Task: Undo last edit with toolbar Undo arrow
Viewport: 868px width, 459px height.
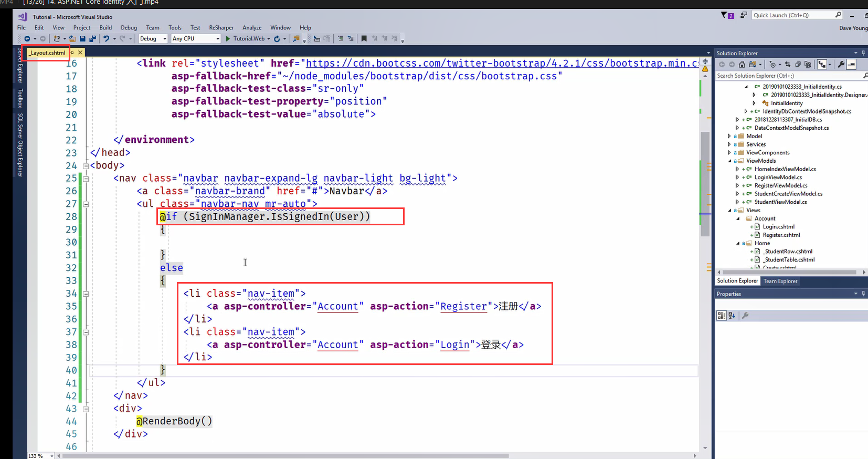Action: pyautogui.click(x=106, y=38)
